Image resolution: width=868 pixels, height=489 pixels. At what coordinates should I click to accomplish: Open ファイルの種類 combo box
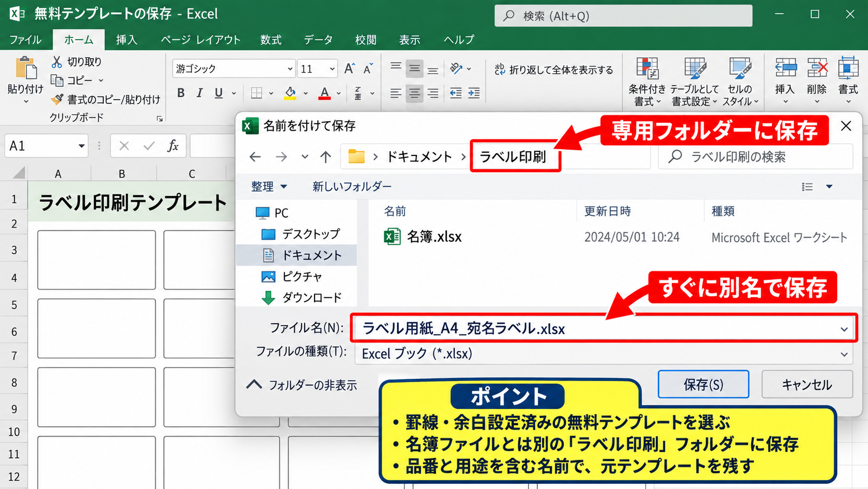[604, 354]
